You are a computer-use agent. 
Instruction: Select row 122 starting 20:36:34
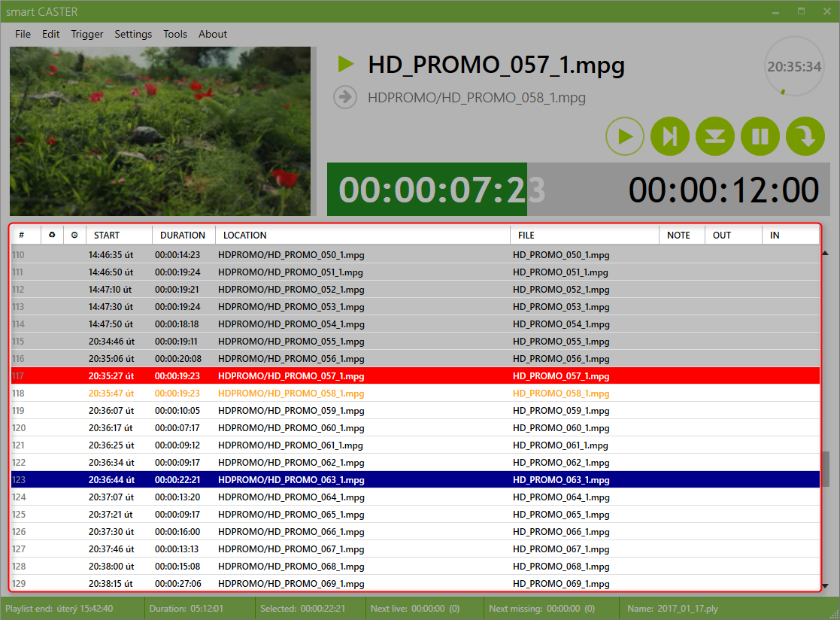[415, 463]
